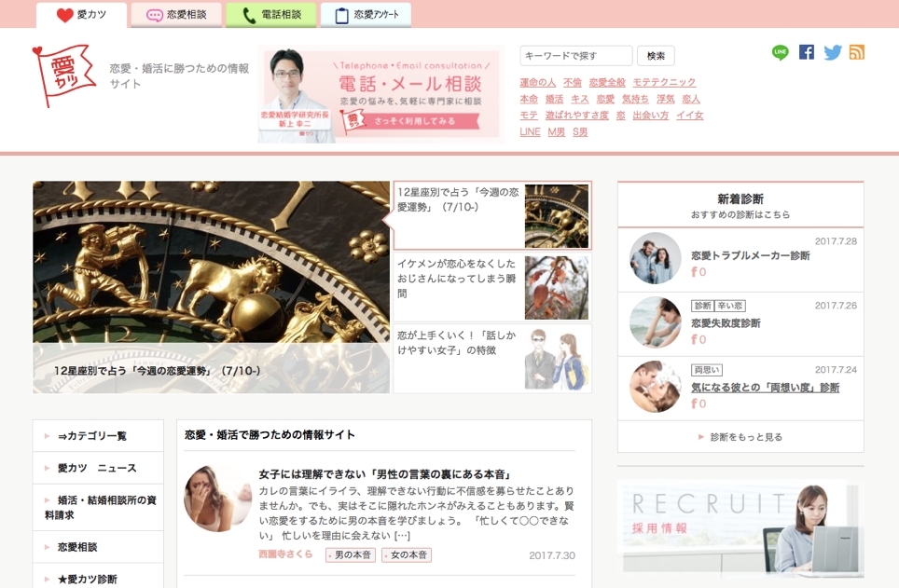Follow the 気持ち tag link

(x=635, y=99)
